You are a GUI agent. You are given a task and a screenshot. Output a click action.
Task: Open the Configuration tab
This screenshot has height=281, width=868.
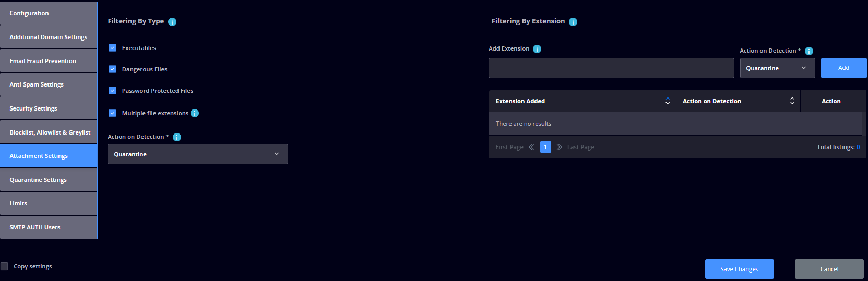(x=49, y=13)
